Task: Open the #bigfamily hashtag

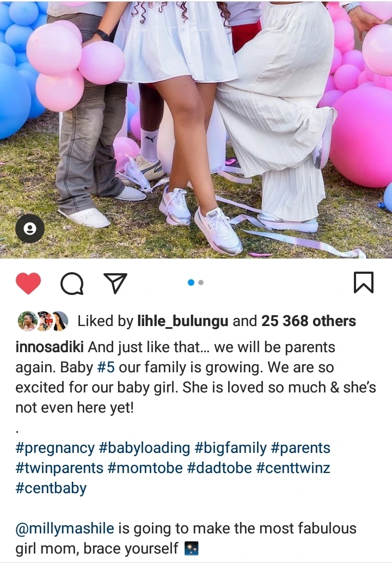Action: point(231,449)
